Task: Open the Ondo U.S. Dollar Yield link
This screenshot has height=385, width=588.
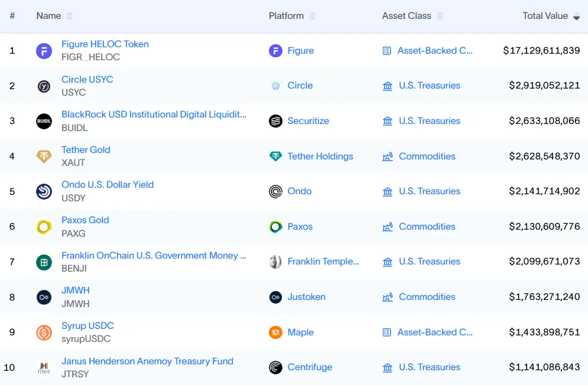Action: (108, 185)
